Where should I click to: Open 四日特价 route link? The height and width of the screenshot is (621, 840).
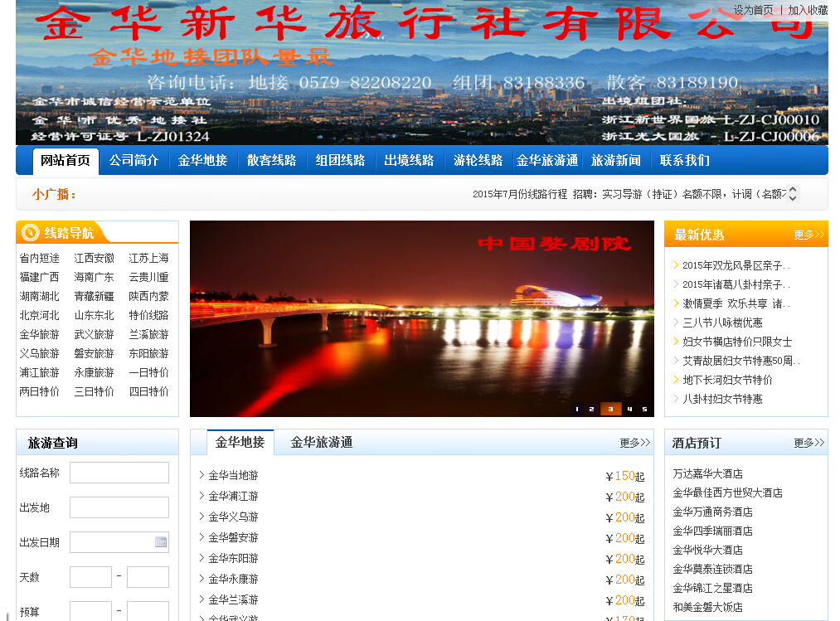point(149,391)
